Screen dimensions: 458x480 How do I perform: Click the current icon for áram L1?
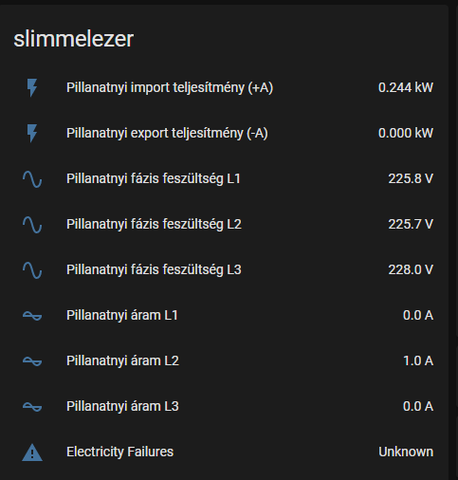point(32,315)
